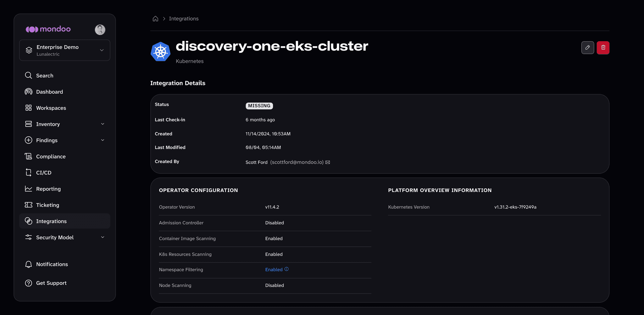
Task: Click the Kubernetes wheel logo
Action: tap(160, 52)
